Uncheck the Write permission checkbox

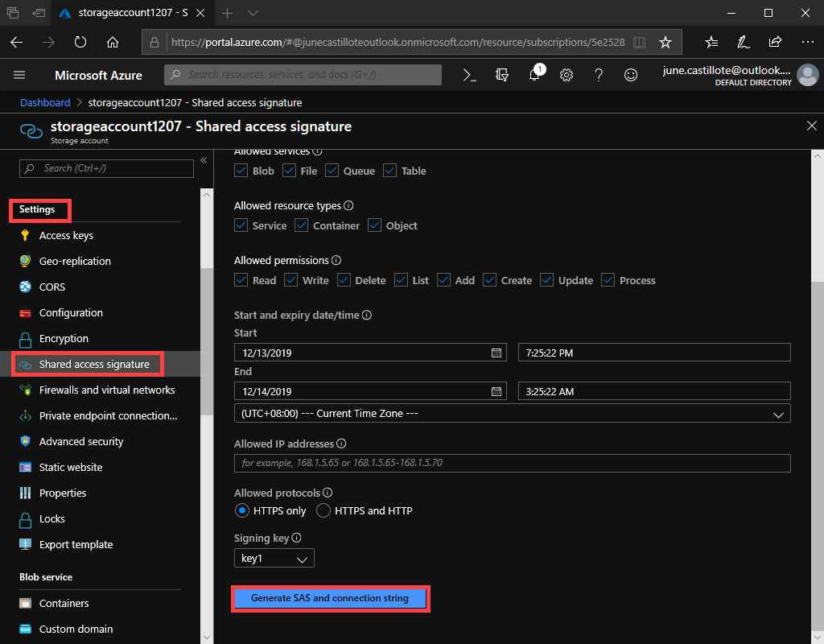[x=290, y=280]
